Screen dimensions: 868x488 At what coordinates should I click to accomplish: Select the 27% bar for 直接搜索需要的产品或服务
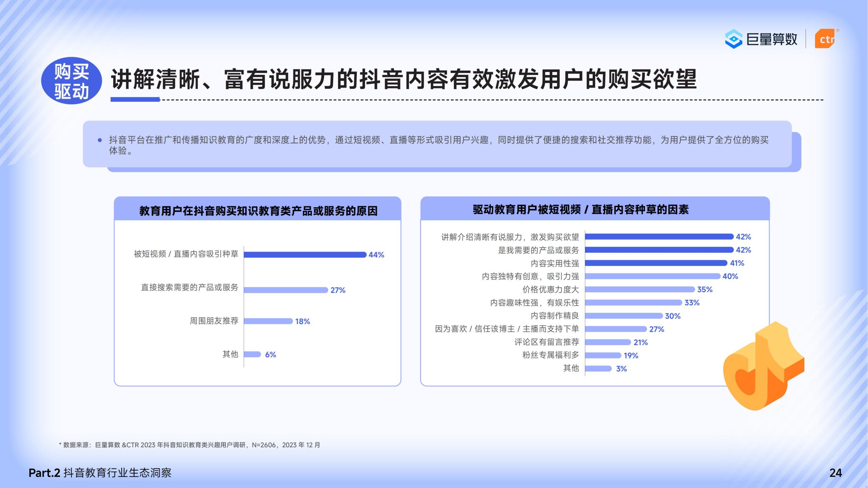(x=286, y=290)
